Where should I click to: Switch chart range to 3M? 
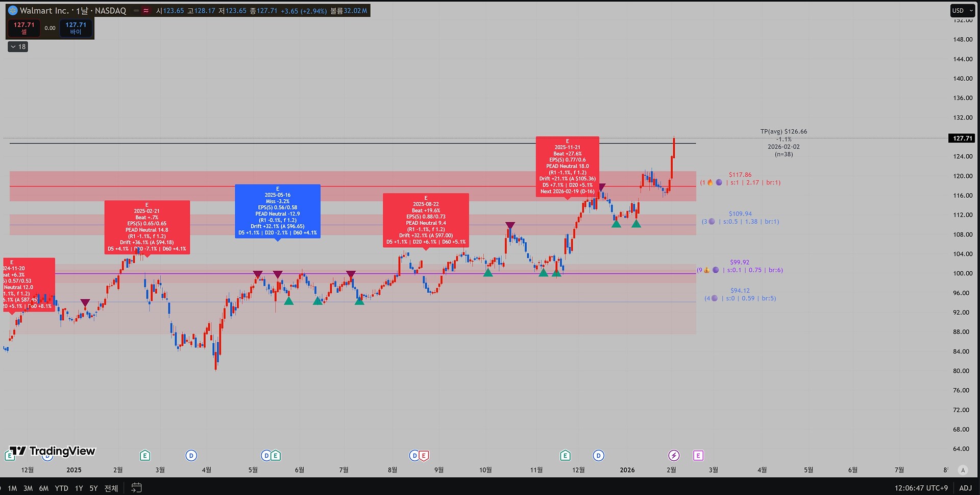click(28, 488)
